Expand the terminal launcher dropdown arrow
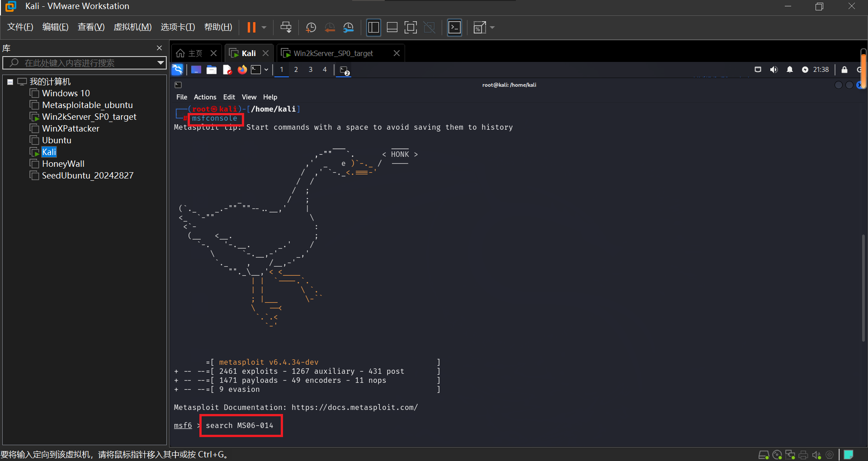The width and height of the screenshot is (868, 461). [266, 70]
